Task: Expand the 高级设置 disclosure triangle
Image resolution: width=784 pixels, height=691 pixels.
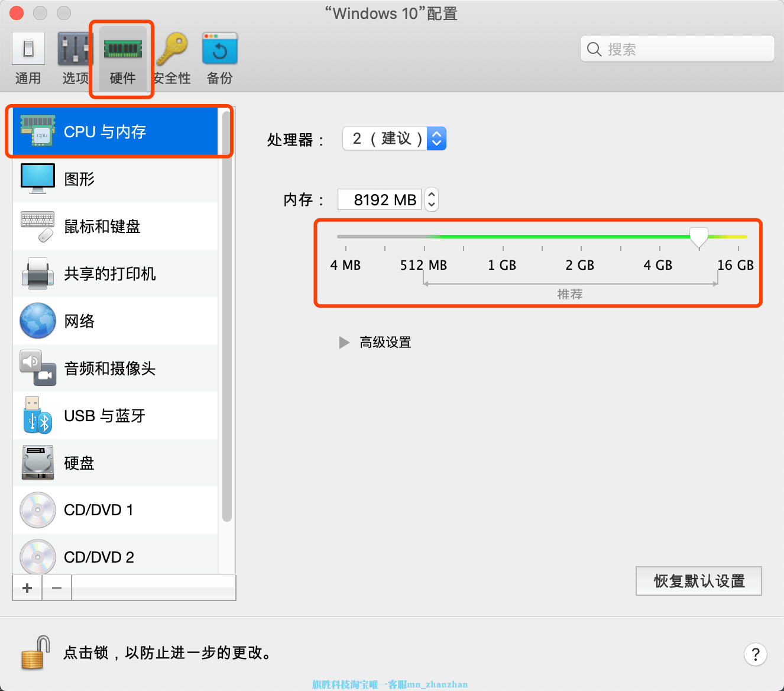Action: tap(345, 342)
